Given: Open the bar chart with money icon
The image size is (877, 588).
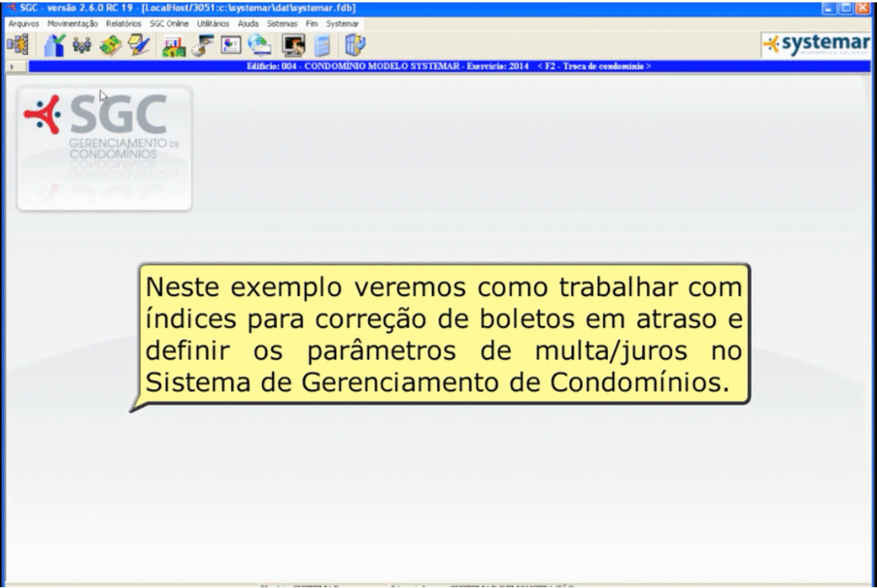Looking at the screenshot, I should click(x=172, y=46).
